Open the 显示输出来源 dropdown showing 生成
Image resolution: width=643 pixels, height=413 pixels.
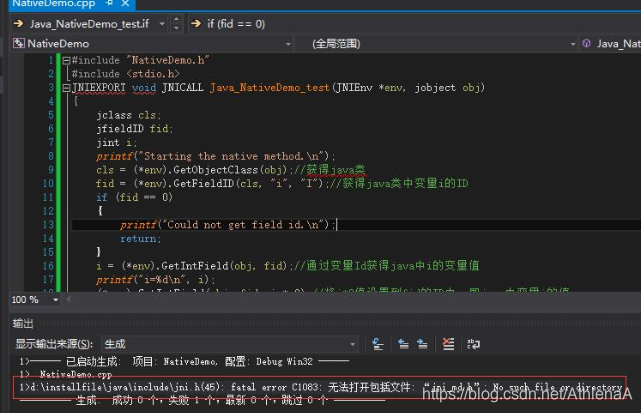pos(230,344)
